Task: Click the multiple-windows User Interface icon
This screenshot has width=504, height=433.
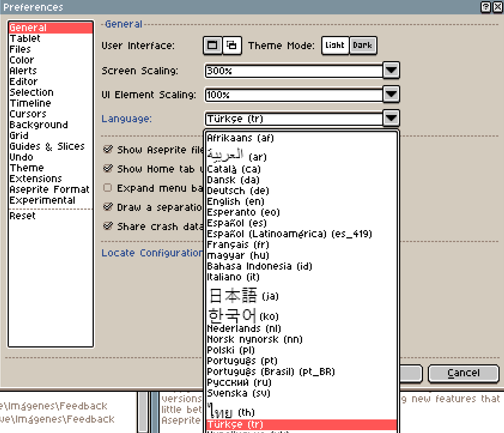Action: (x=232, y=45)
